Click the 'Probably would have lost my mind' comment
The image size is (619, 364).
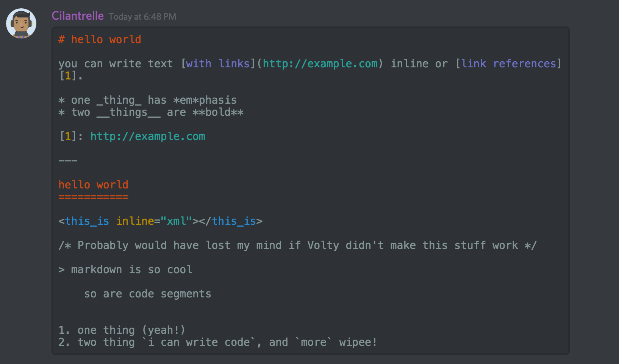click(297, 245)
